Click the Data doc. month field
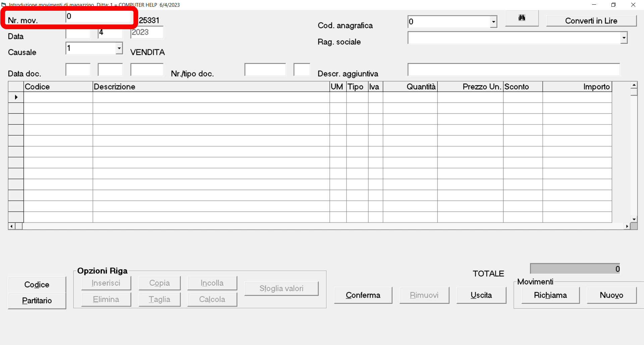 (x=110, y=70)
